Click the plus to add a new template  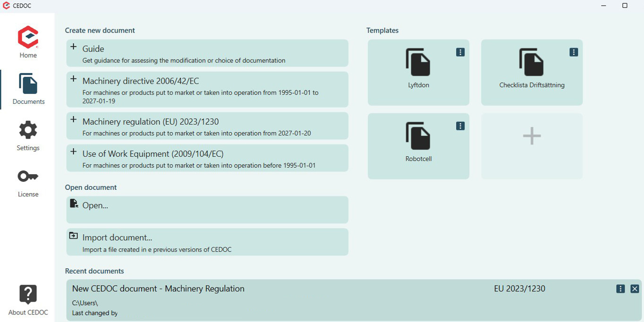532,136
